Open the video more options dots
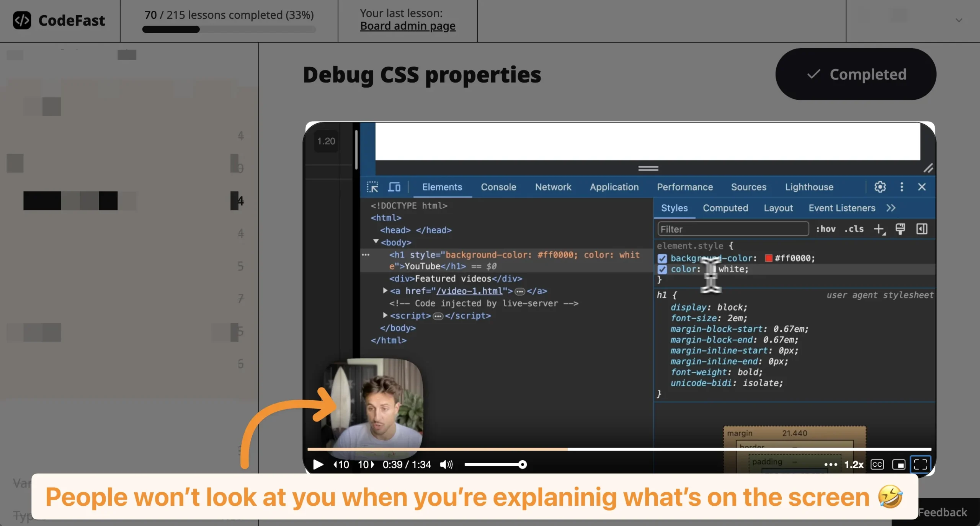Screen dimensions: 980x526 point(830,464)
